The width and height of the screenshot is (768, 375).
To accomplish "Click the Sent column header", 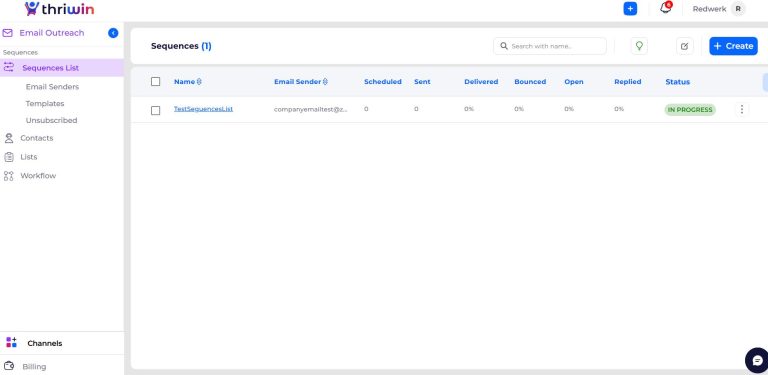I will click(x=422, y=82).
